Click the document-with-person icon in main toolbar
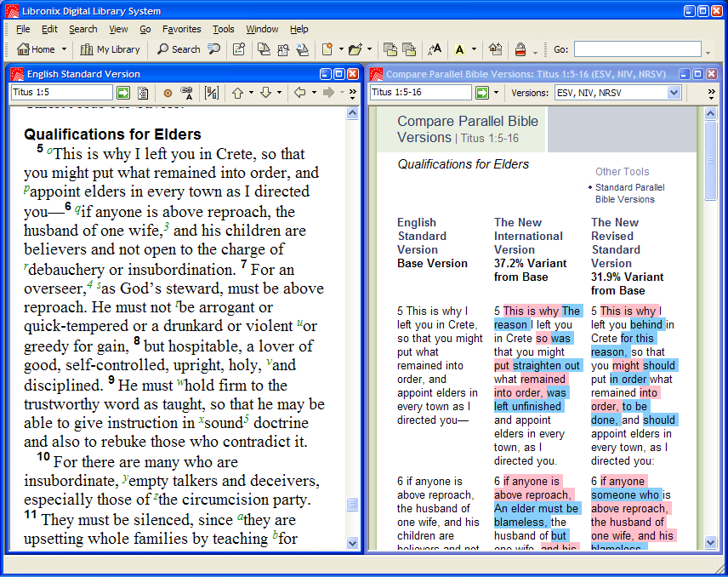This screenshot has width=728, height=577. coord(282,49)
